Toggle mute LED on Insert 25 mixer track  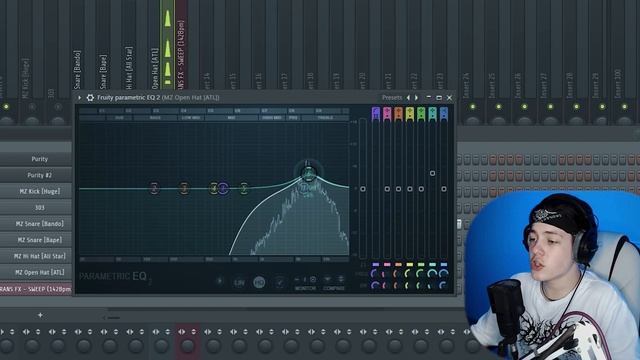(x=498, y=107)
